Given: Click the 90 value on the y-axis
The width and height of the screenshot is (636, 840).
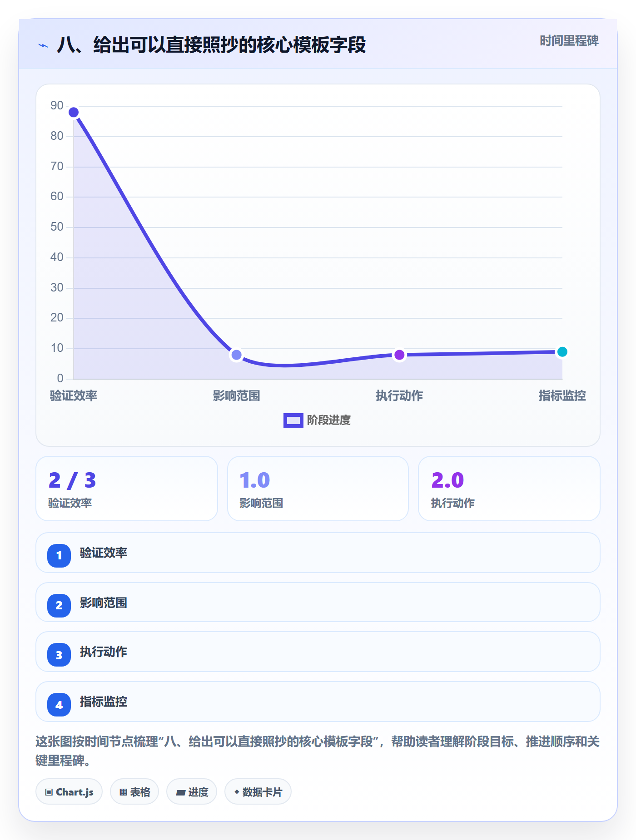Looking at the screenshot, I should tap(57, 106).
